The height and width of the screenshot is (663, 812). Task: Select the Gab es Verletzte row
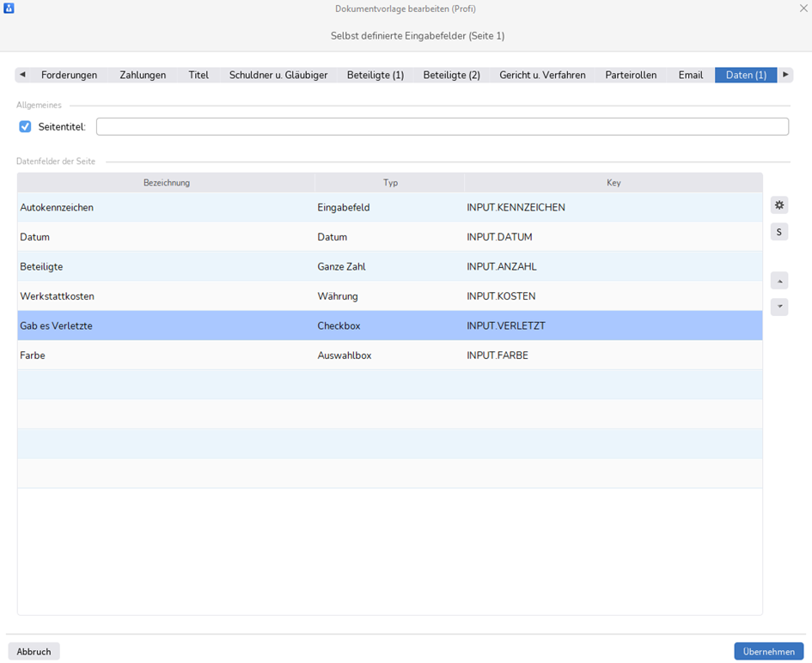pos(390,325)
